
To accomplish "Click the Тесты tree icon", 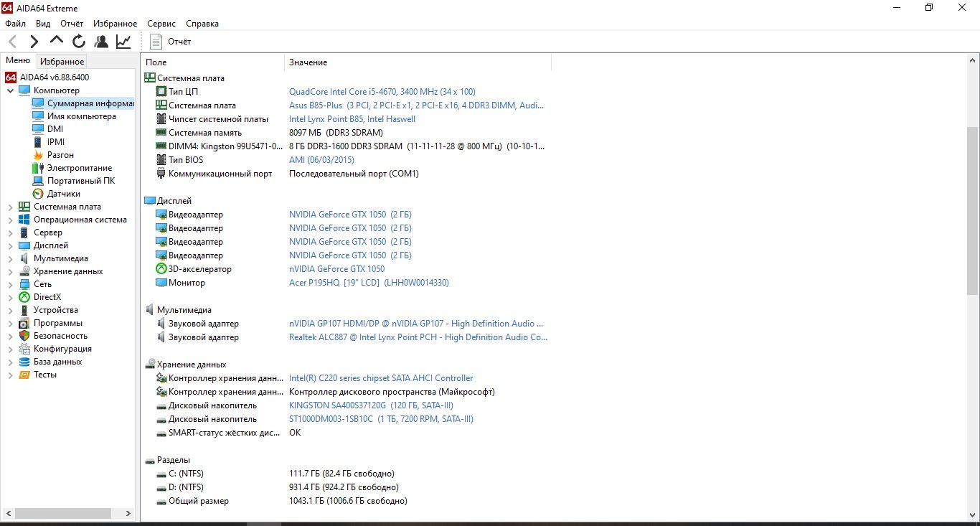I will click(24, 375).
